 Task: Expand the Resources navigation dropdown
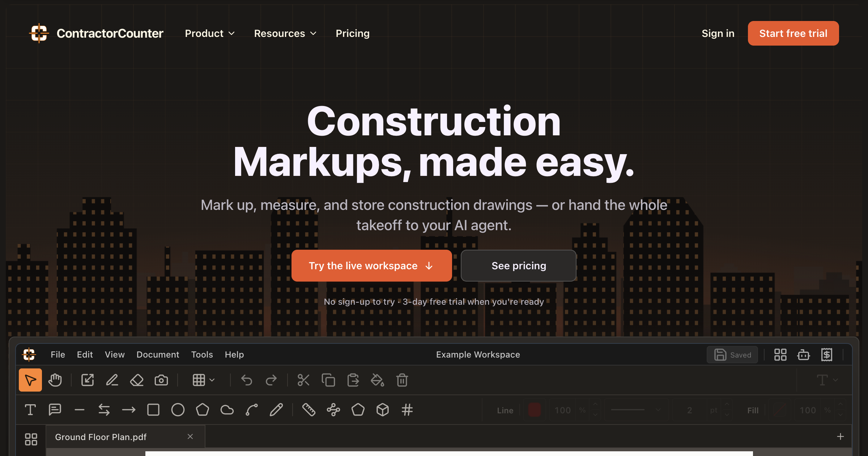point(285,33)
